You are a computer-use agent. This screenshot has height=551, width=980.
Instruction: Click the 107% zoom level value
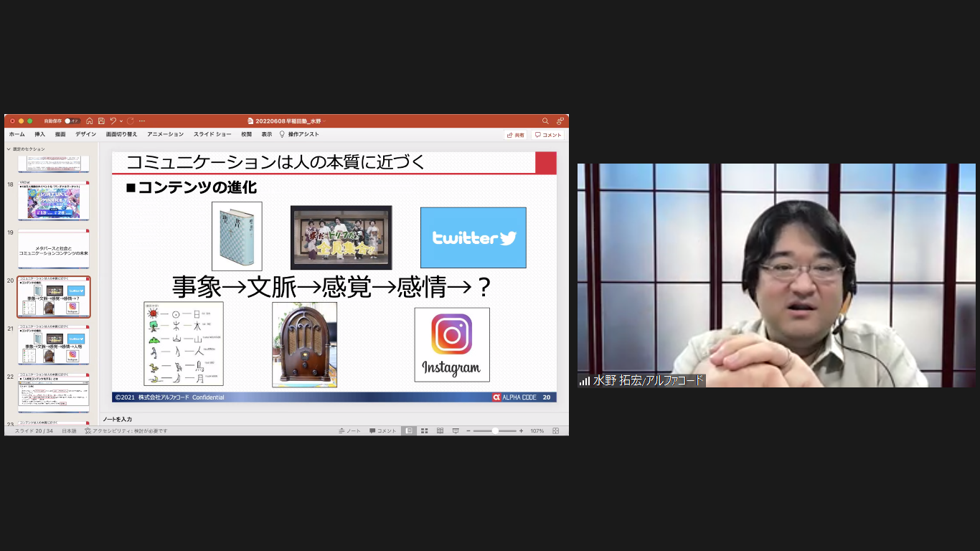click(x=537, y=431)
